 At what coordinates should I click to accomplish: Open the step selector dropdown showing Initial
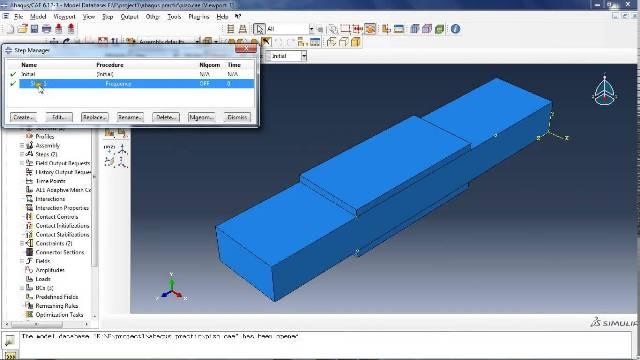click(x=286, y=56)
